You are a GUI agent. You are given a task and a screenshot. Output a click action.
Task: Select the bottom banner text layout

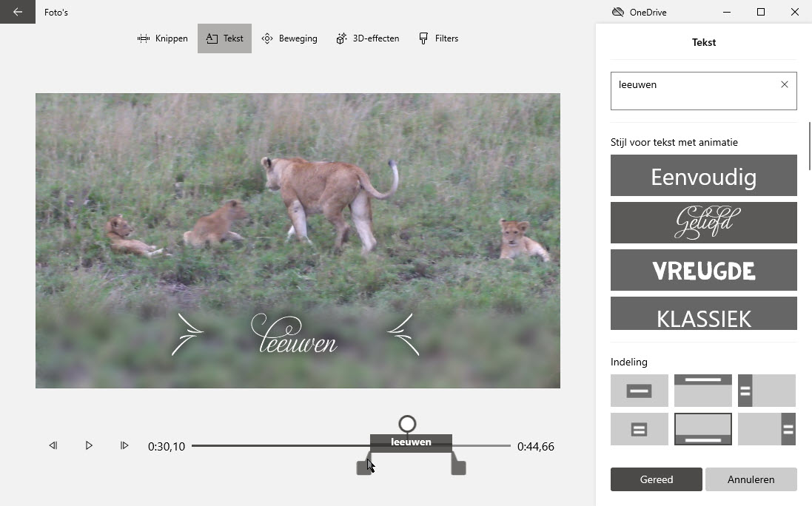pos(703,429)
